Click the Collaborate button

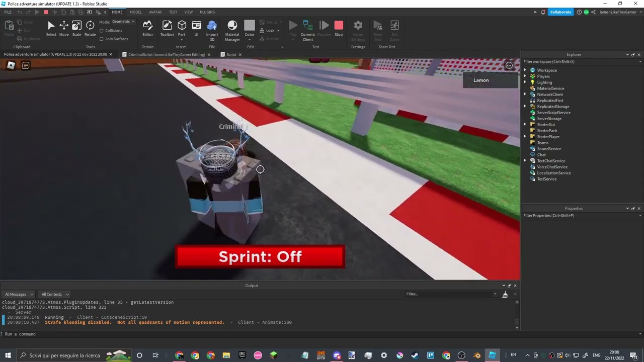pos(560,12)
